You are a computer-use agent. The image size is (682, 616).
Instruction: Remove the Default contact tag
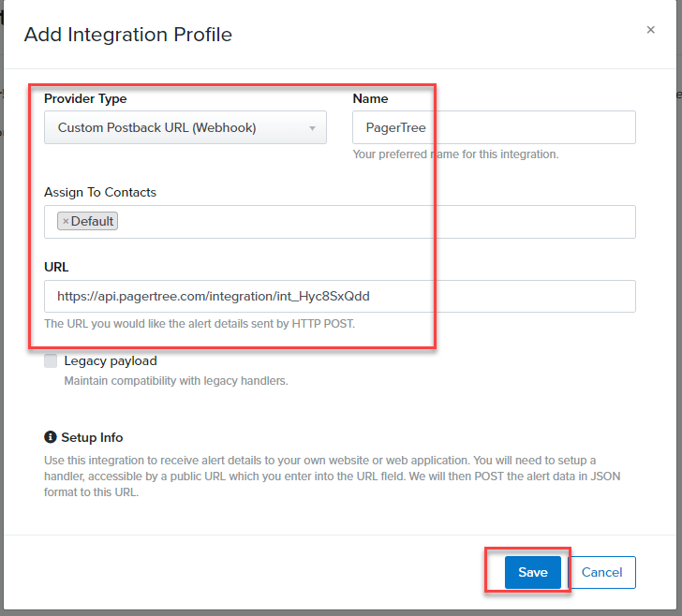[x=66, y=221]
